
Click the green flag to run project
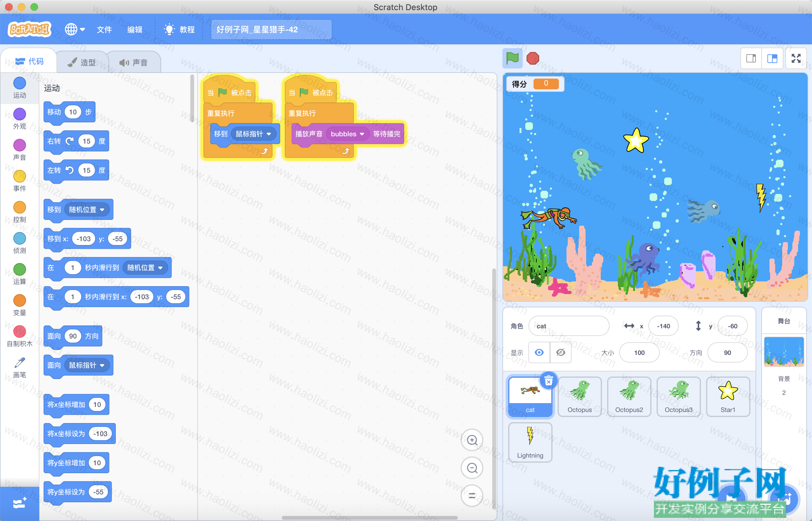512,58
